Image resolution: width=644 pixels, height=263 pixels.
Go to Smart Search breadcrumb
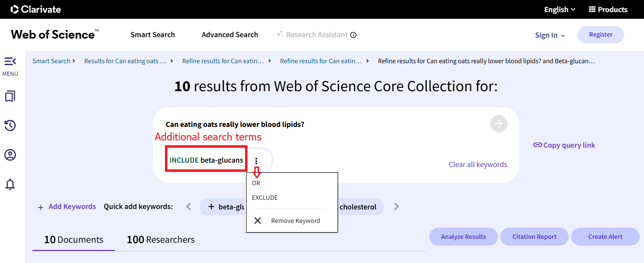coord(51,61)
